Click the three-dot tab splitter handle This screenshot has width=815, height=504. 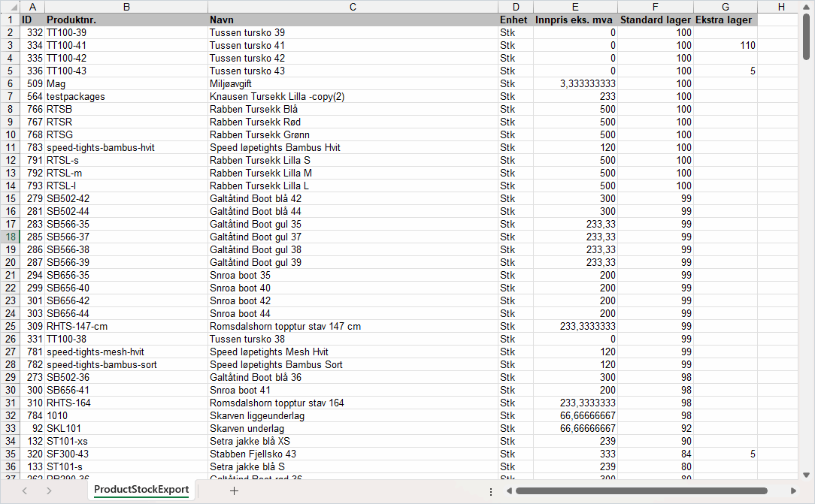[491, 491]
